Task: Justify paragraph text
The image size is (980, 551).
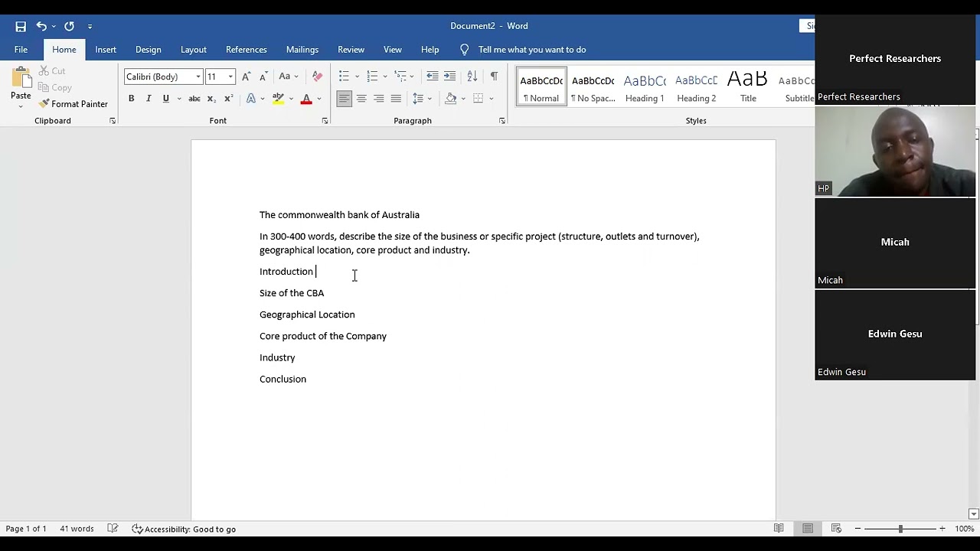Action: (x=396, y=99)
